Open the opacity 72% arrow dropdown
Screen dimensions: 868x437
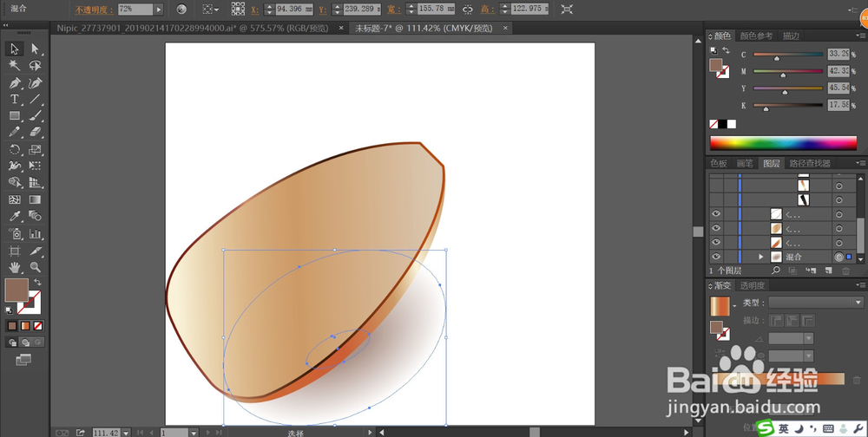(x=159, y=10)
